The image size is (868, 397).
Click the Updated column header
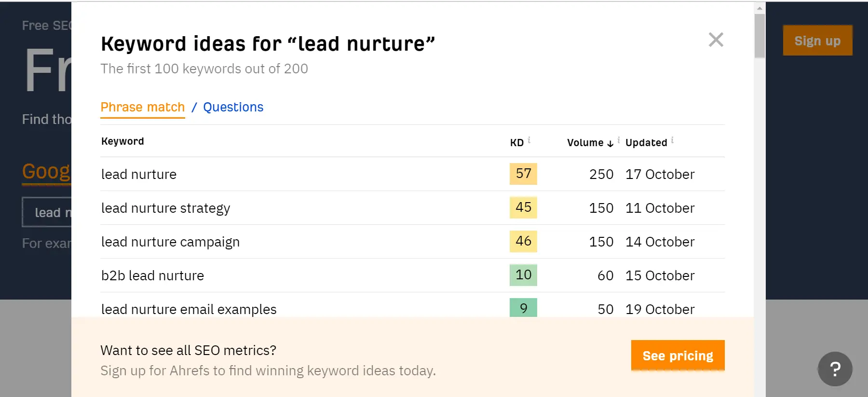coord(646,143)
